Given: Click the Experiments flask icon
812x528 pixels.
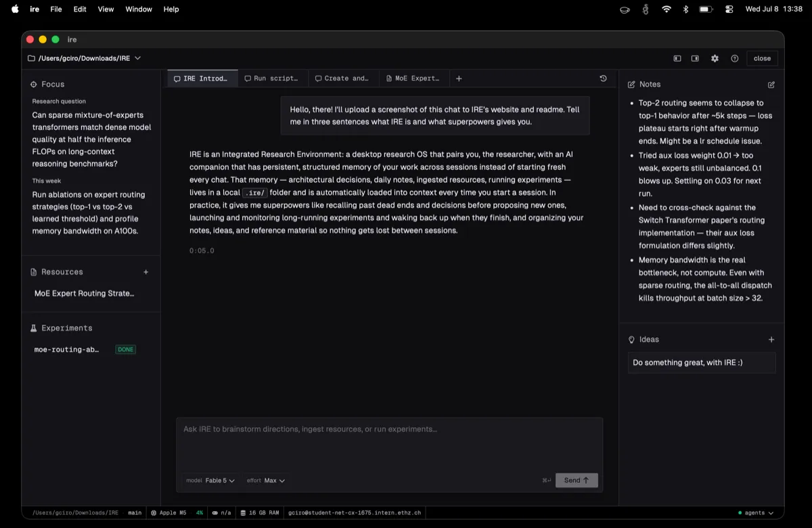Looking at the screenshot, I should coord(34,328).
